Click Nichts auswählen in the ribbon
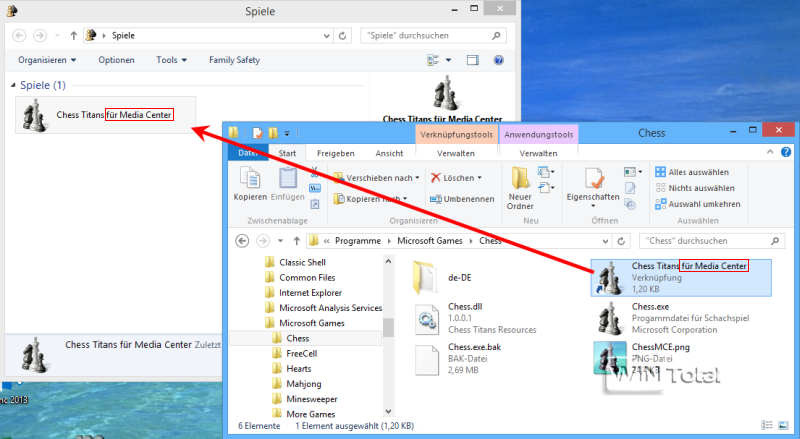 tap(695, 188)
